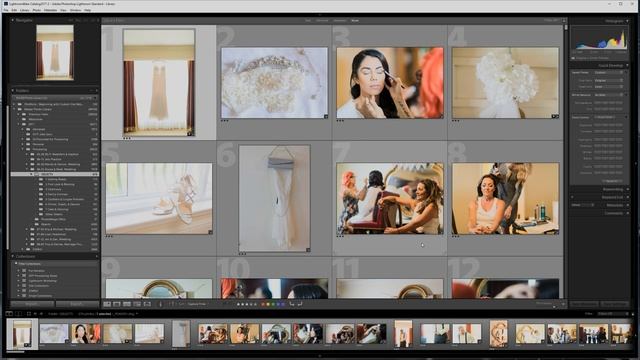
Task: Collapse the Navigator panel
Action: (13, 20)
